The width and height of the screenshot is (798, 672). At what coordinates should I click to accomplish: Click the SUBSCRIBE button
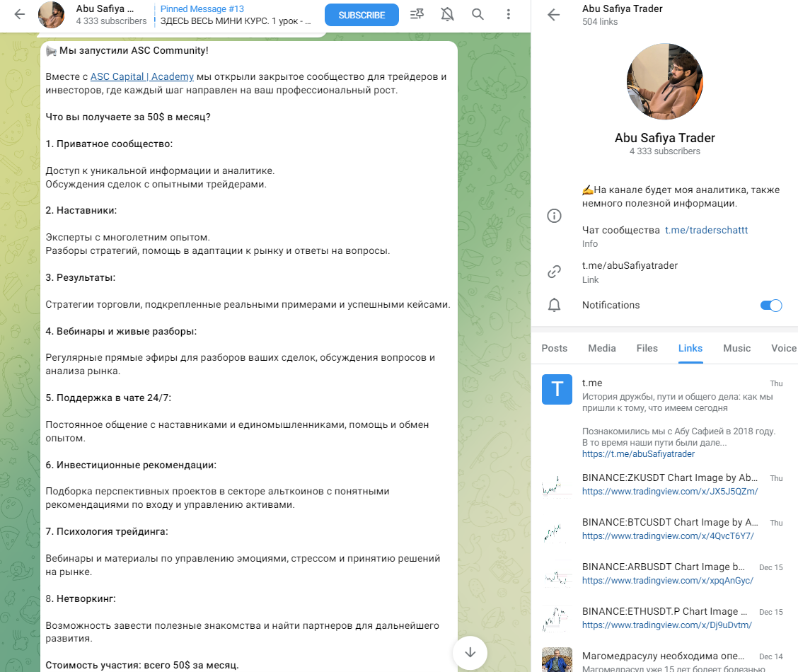click(362, 16)
